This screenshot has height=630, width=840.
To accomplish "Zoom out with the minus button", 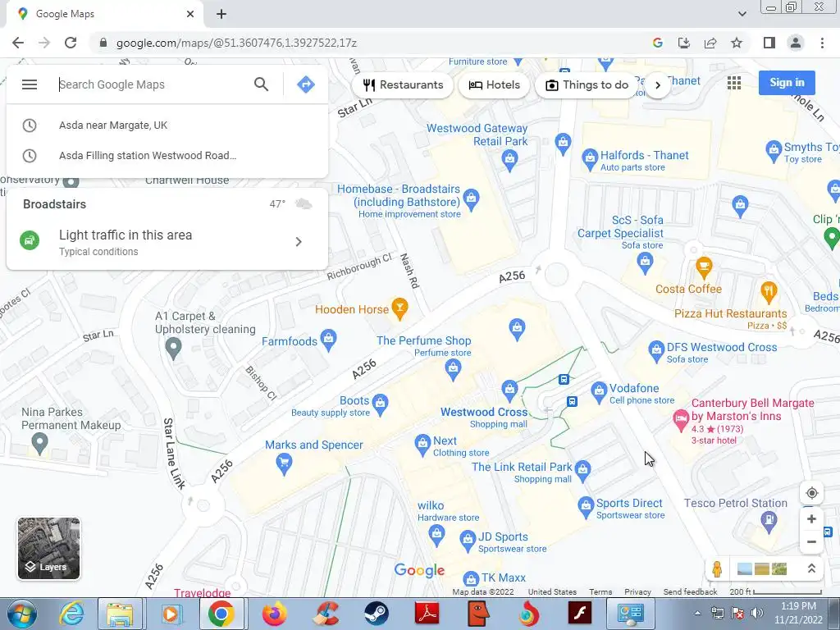I will coord(811,541).
